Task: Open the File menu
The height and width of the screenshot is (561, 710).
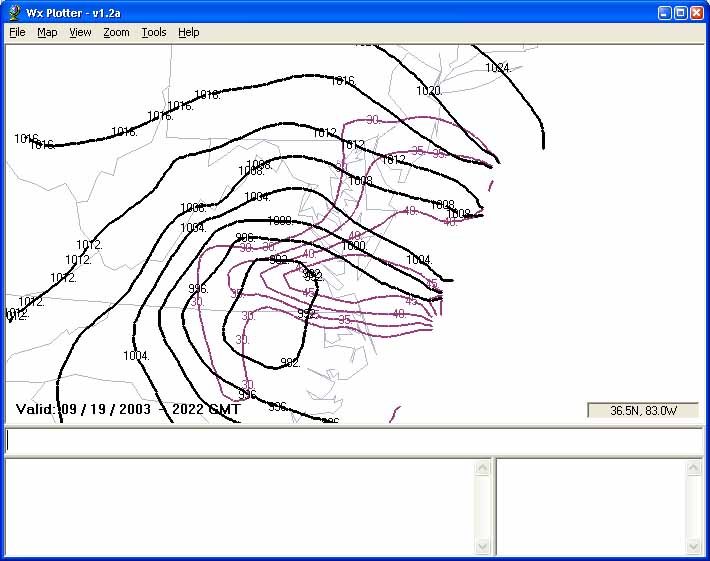Action: (x=17, y=32)
